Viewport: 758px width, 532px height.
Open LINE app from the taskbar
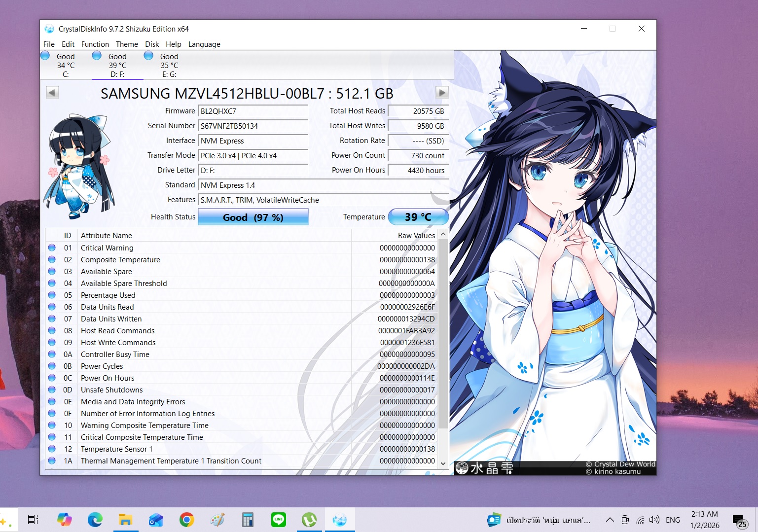[x=278, y=520]
